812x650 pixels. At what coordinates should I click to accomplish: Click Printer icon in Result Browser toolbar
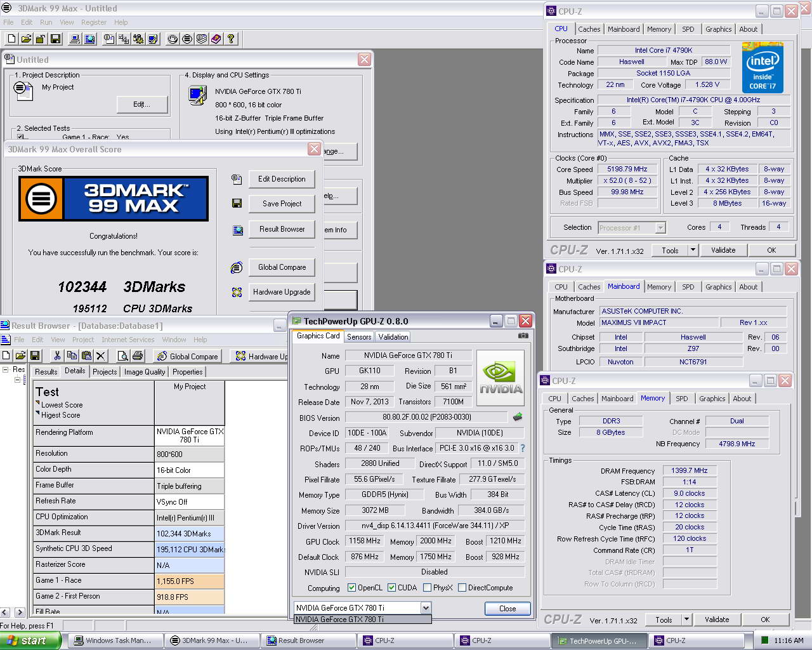tap(138, 355)
